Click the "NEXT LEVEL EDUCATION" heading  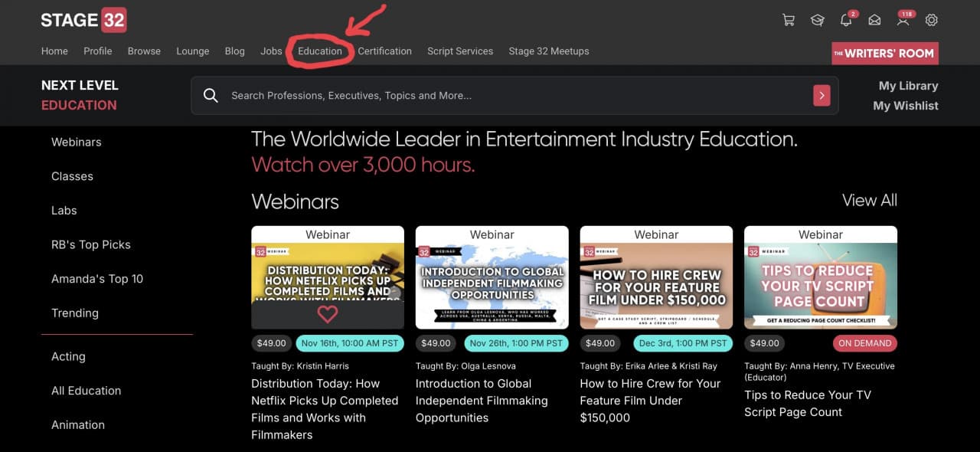coord(80,96)
